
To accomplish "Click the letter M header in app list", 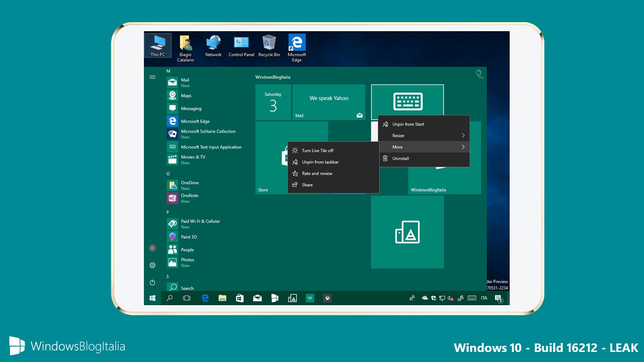I will [168, 71].
